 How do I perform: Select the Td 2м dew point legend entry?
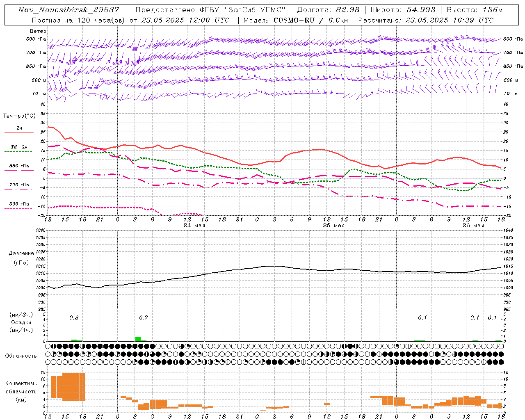[19, 147]
